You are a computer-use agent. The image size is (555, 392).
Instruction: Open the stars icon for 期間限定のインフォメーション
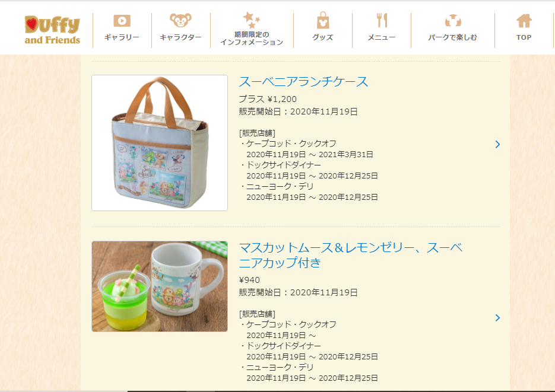click(x=252, y=20)
